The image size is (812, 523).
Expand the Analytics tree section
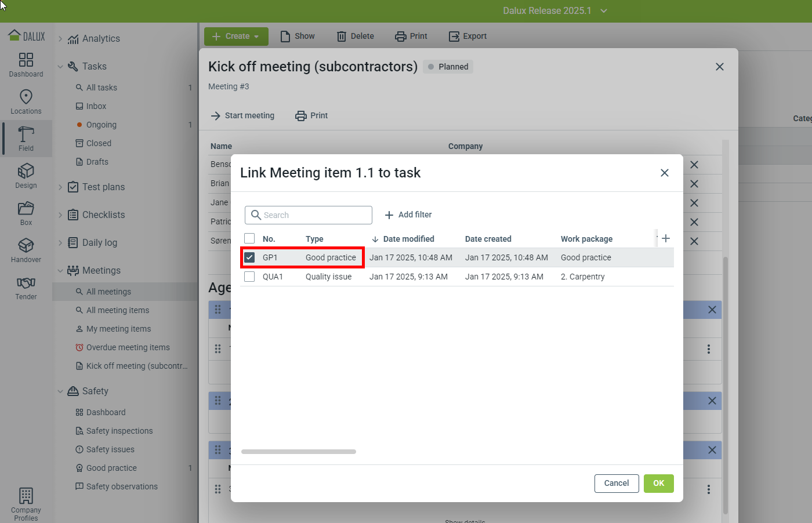[60, 39]
